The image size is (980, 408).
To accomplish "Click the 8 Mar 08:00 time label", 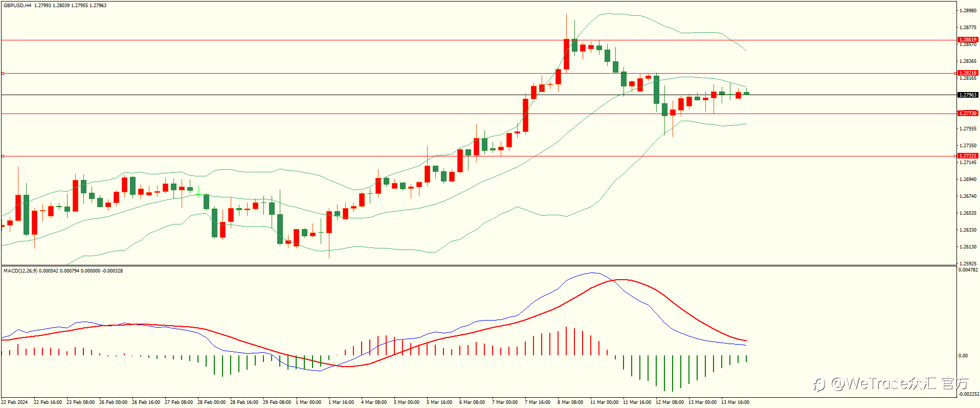I will tap(570, 402).
